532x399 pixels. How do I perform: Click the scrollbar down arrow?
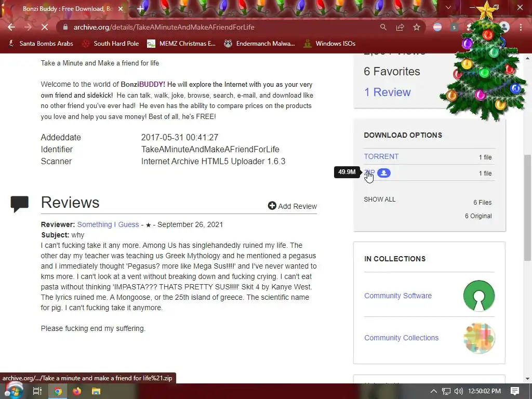click(x=527, y=379)
